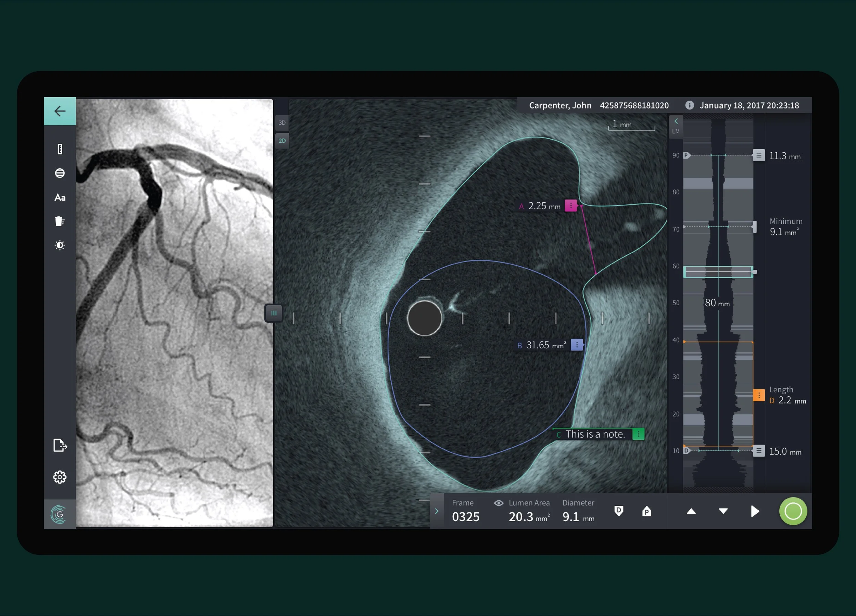
Task: Click the distal D bookmark button
Action: (x=619, y=511)
